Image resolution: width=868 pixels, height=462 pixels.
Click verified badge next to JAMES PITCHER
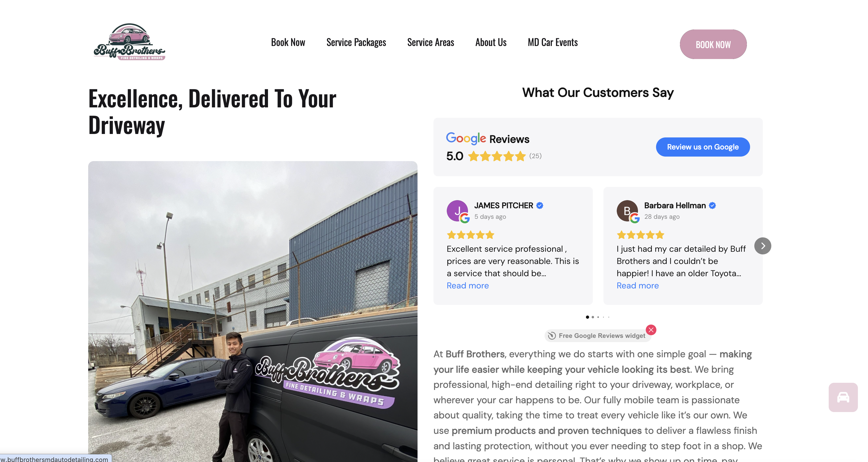click(540, 206)
